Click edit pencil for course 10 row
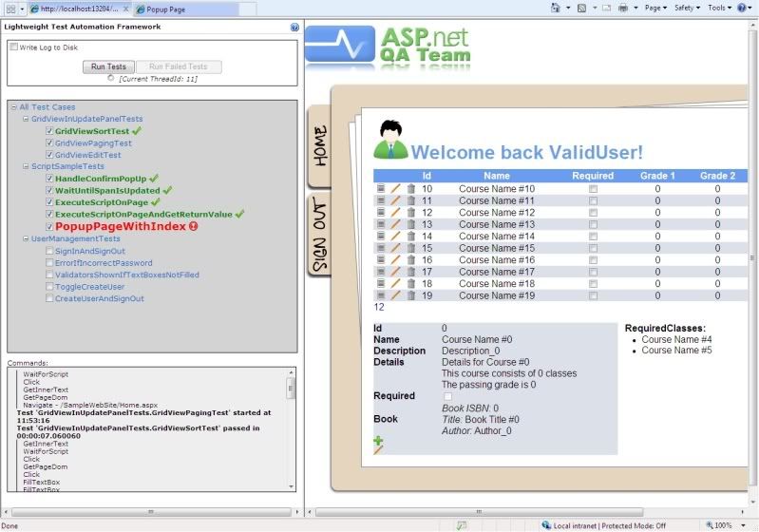The height and width of the screenshot is (532, 759). pyautogui.click(x=395, y=188)
